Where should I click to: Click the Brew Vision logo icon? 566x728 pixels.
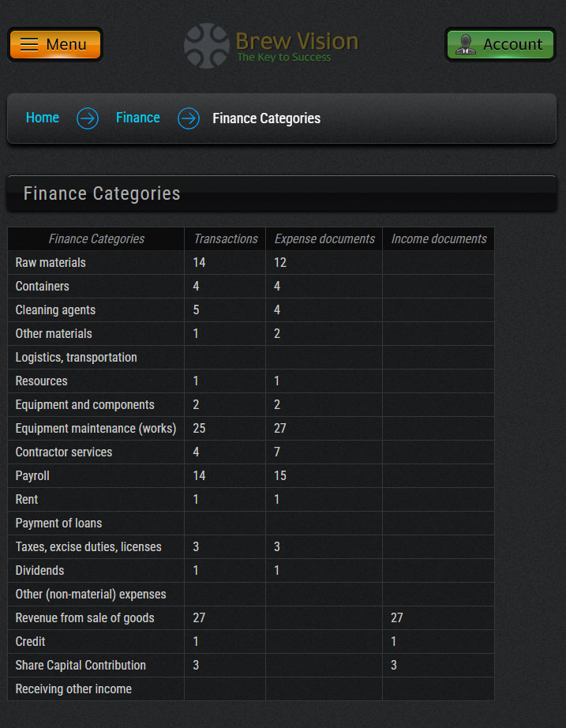207,45
